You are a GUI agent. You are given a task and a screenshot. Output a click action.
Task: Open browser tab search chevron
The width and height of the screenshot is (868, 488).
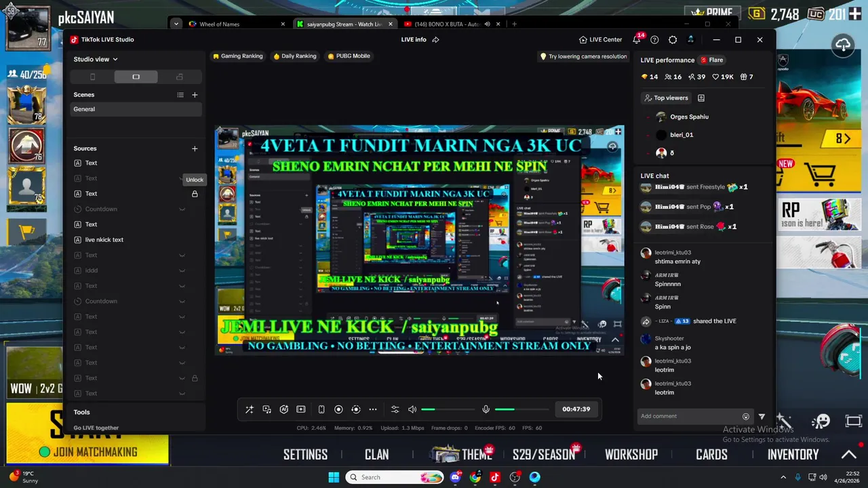click(176, 24)
